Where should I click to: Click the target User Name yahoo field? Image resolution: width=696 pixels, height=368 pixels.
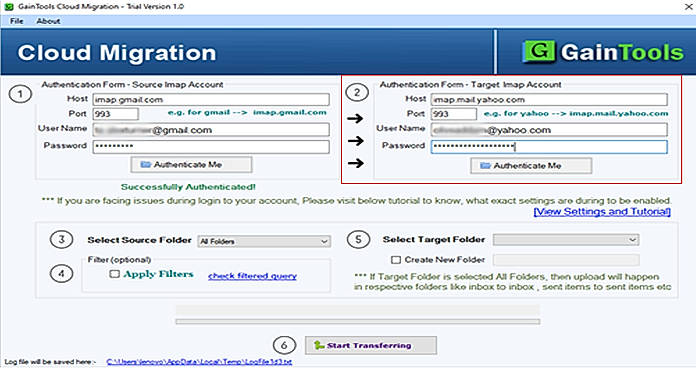[x=549, y=130]
